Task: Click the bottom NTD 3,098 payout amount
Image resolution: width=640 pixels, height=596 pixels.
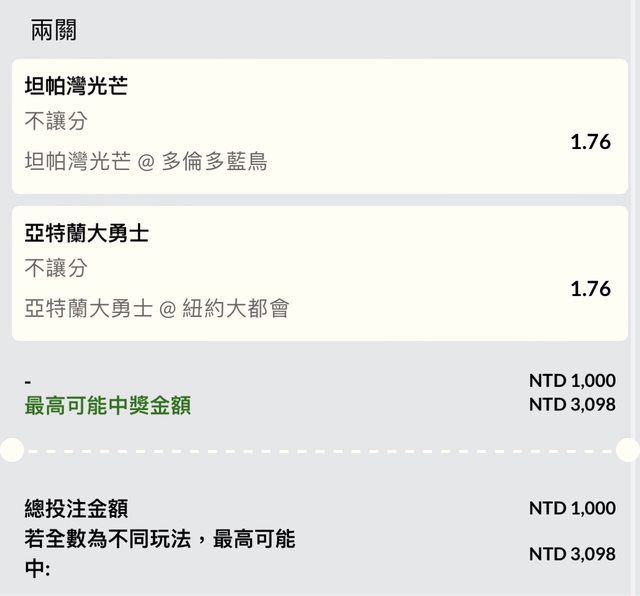Action: point(572,553)
